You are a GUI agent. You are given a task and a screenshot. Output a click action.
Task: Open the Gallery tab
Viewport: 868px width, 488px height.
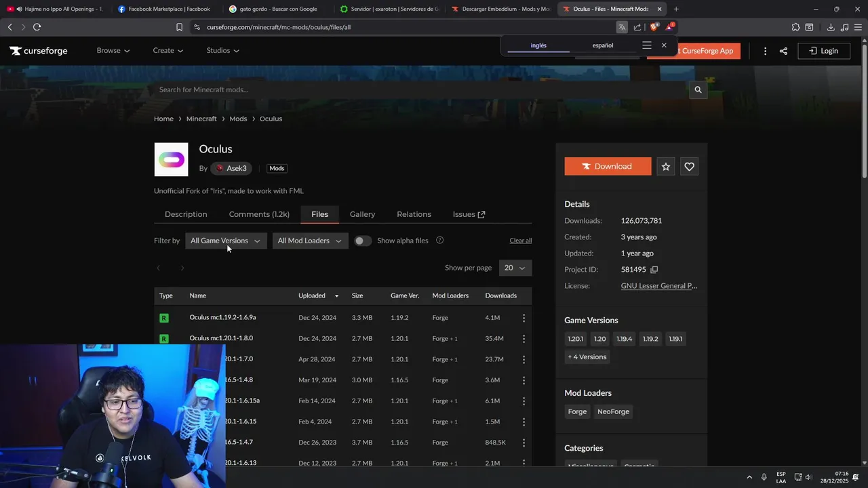(362, 214)
